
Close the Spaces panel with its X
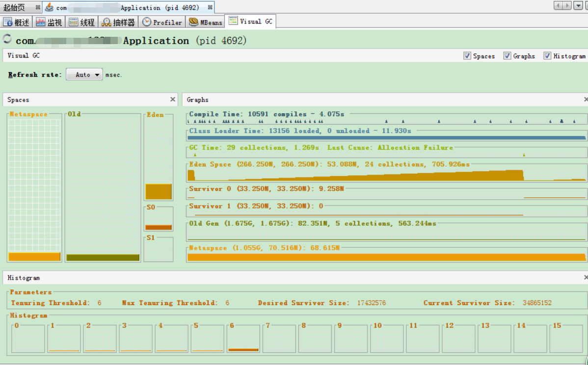click(x=172, y=99)
